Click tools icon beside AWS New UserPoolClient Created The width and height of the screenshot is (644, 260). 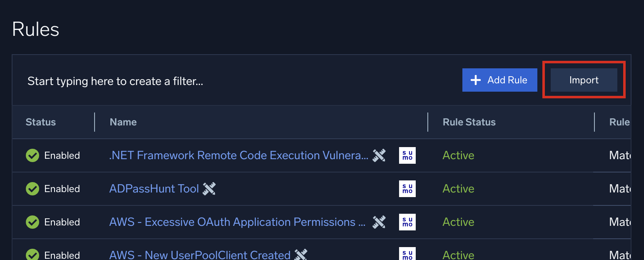click(x=301, y=254)
